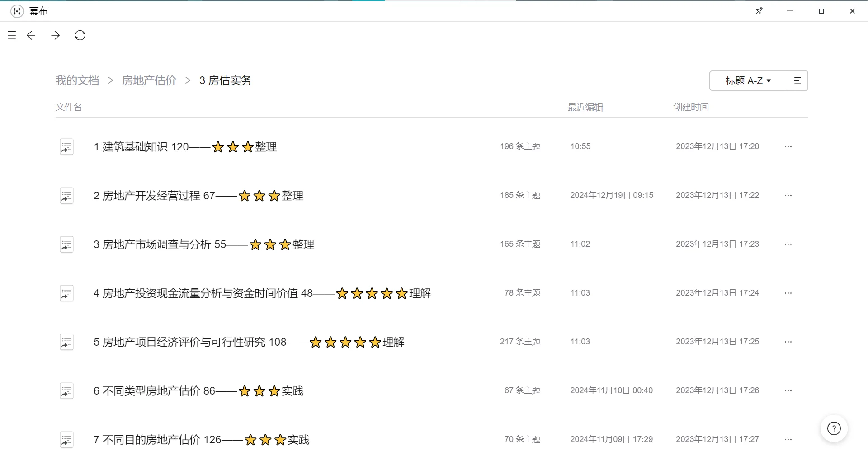Screen dimensions: 868x451
Task: Click the 185 条主题 count
Action: (520, 195)
